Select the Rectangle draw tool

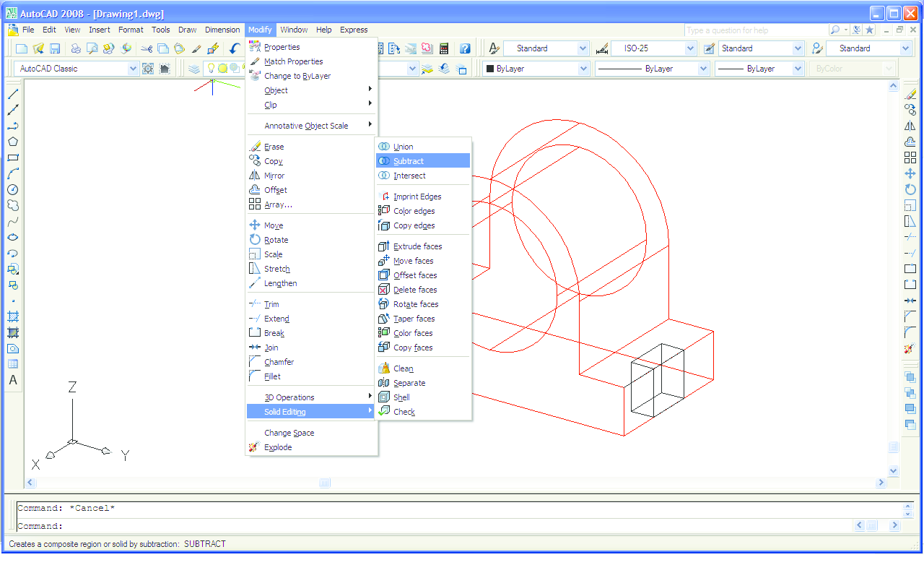pos(13,158)
